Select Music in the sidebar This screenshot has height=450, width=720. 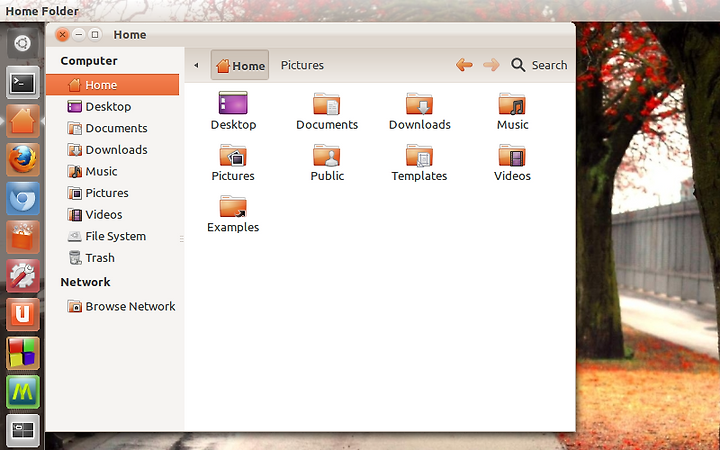pos(112,171)
